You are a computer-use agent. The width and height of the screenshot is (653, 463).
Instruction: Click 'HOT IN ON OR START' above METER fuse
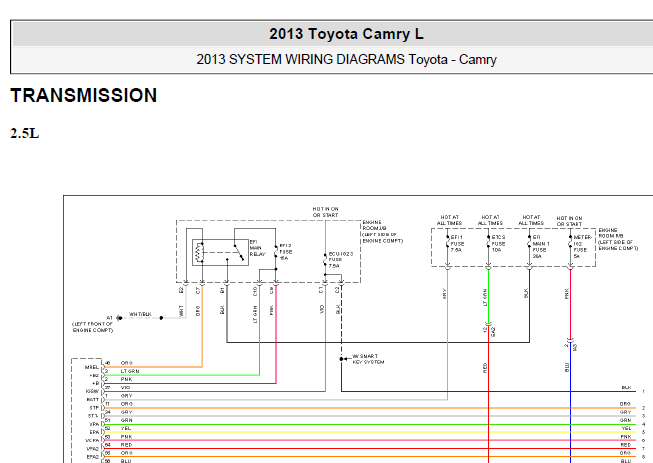point(569,221)
